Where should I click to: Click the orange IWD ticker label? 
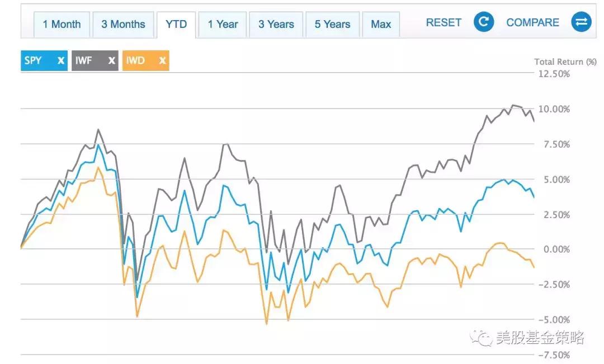[135, 60]
